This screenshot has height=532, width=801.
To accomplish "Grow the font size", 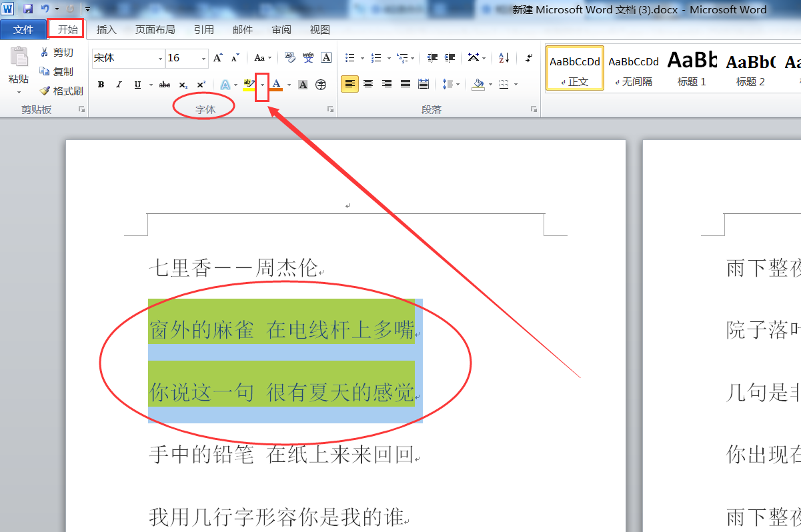I will click(217, 58).
